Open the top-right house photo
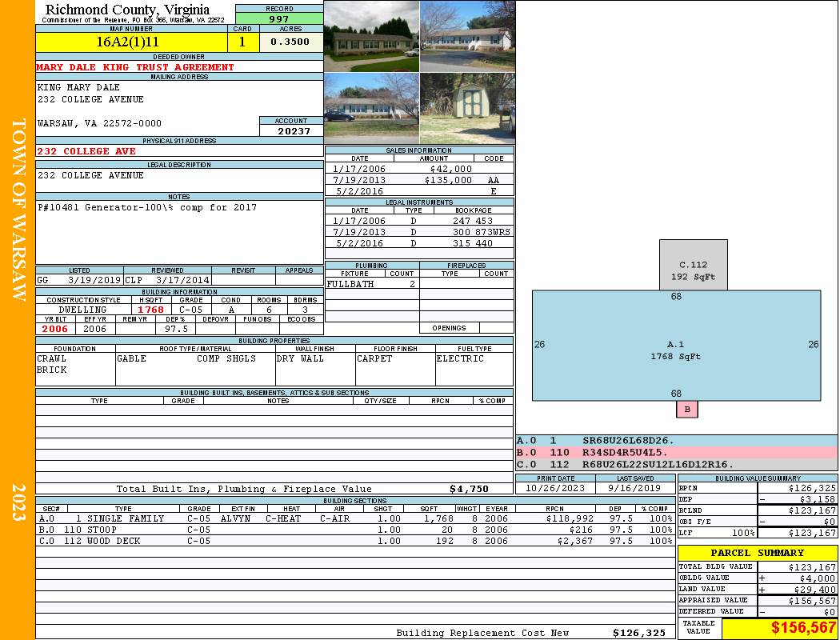Screen dimensions: 840x640 click(467, 36)
